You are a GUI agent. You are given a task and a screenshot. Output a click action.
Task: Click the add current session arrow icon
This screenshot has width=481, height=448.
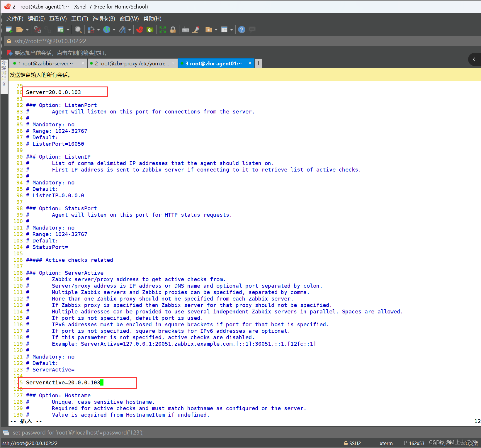(x=10, y=53)
